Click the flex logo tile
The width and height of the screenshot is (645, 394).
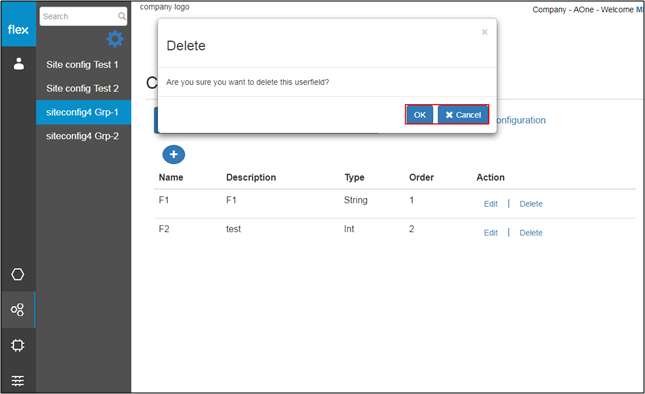(19, 24)
